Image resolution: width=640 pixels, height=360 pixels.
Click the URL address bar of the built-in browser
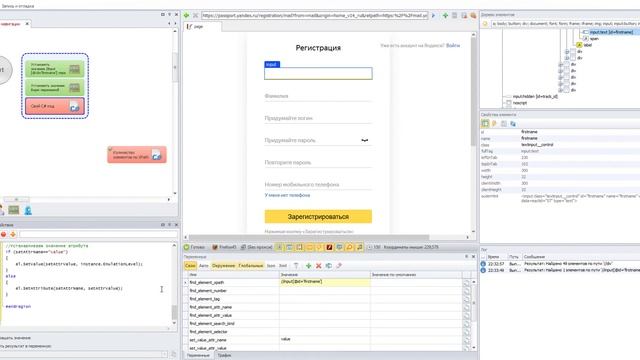pos(315,16)
